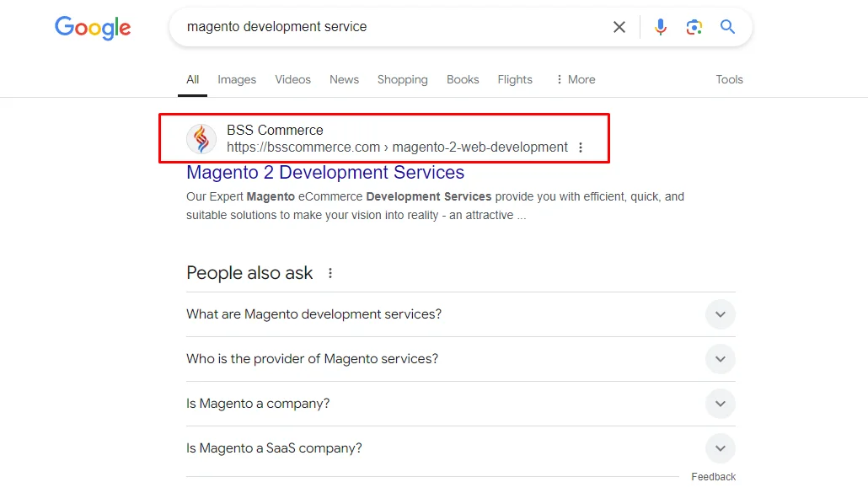Image resolution: width=868 pixels, height=493 pixels.
Task: Select the All results tab
Action: [x=193, y=80]
